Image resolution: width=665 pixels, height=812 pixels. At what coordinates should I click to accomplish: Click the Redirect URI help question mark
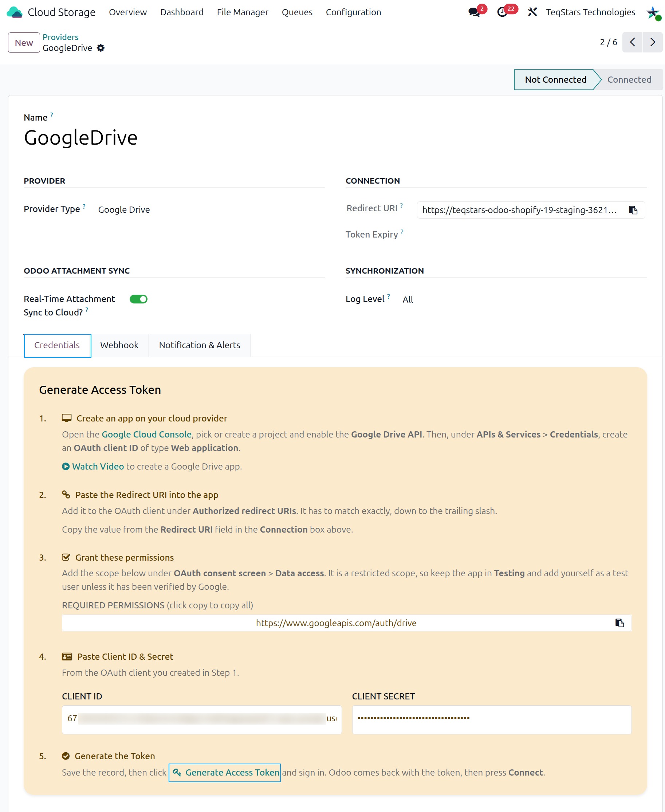[401, 205]
